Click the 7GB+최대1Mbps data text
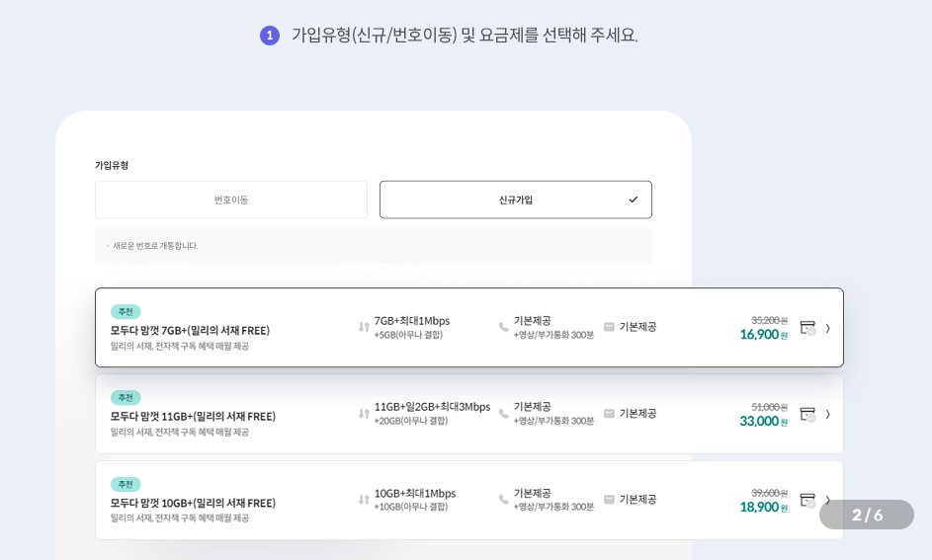Screen dimensions: 932x560 point(412,321)
